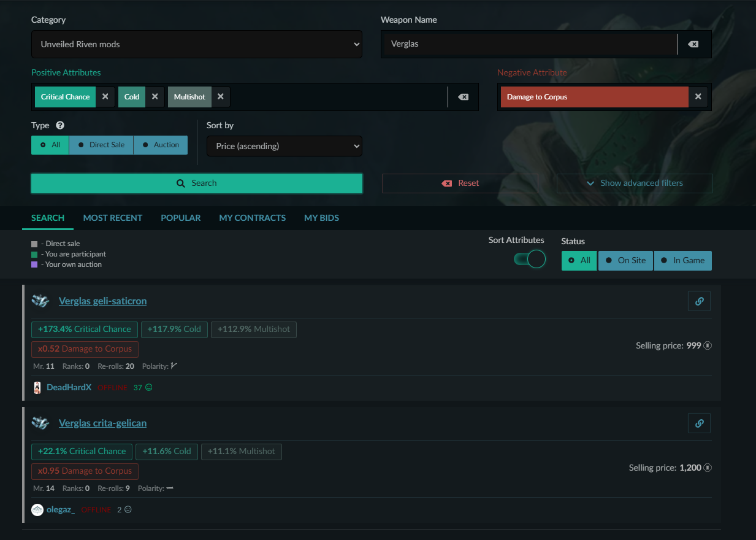Click the platinum icon next to 1,200
Viewport: 756px width, 540px height.
[x=708, y=468]
